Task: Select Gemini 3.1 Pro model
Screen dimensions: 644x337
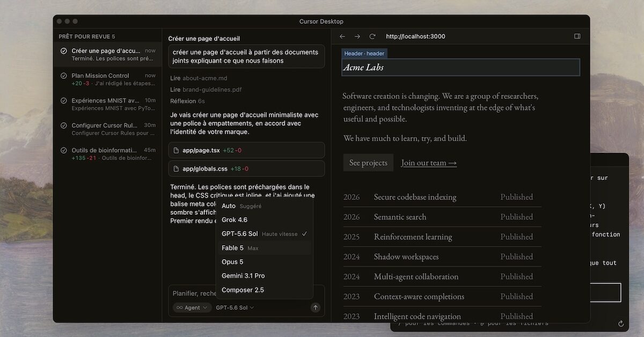Action: [265, 276]
